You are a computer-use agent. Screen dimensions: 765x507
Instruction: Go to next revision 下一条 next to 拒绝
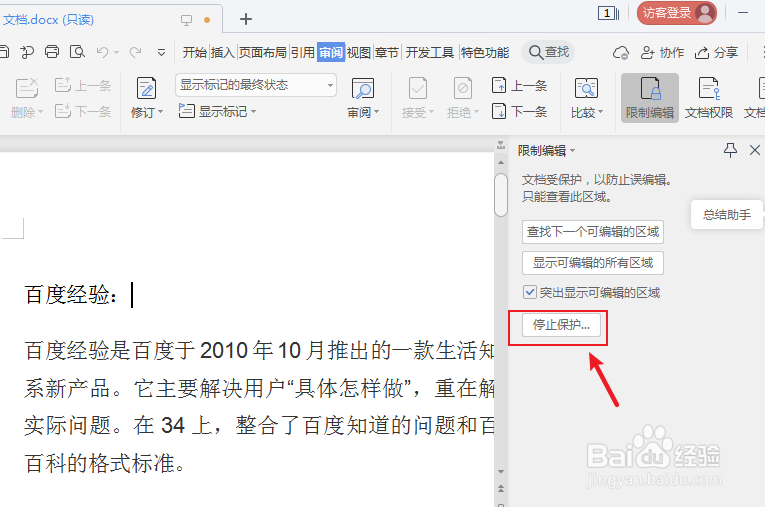tap(520, 111)
